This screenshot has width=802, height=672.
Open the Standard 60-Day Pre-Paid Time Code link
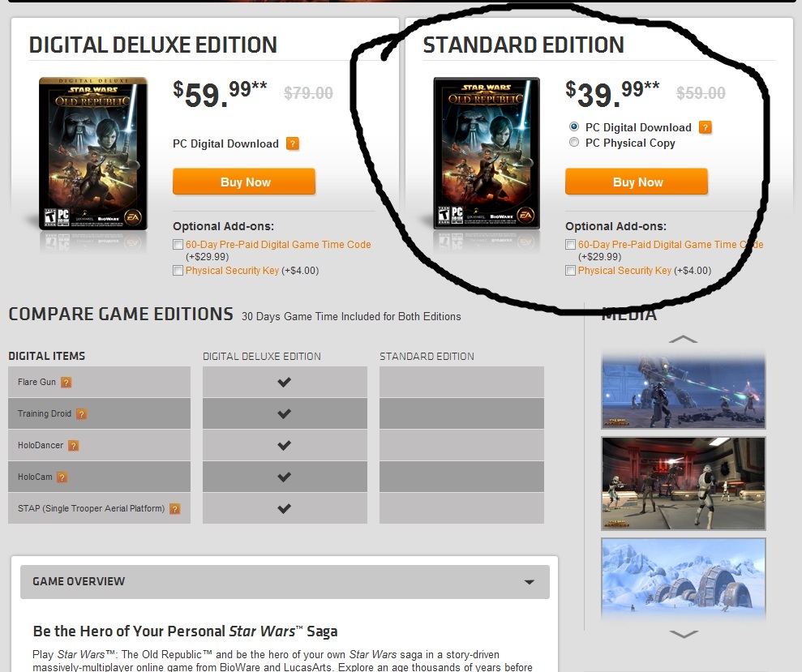pyautogui.click(x=671, y=245)
